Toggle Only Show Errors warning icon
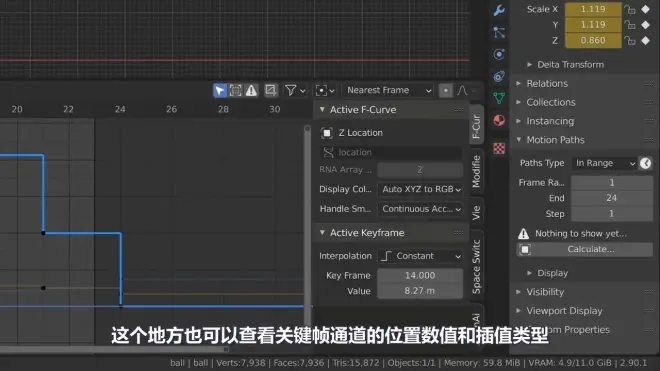The height and width of the screenshot is (371, 660). click(x=251, y=90)
